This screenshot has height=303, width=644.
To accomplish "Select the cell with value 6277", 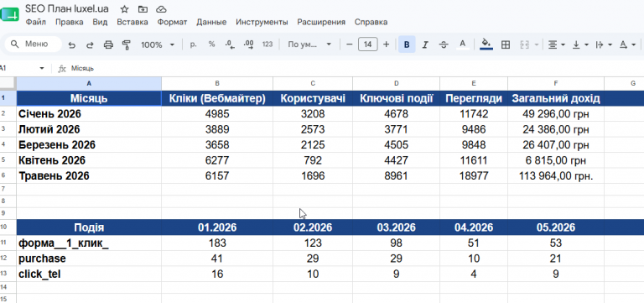I will click(x=217, y=160).
